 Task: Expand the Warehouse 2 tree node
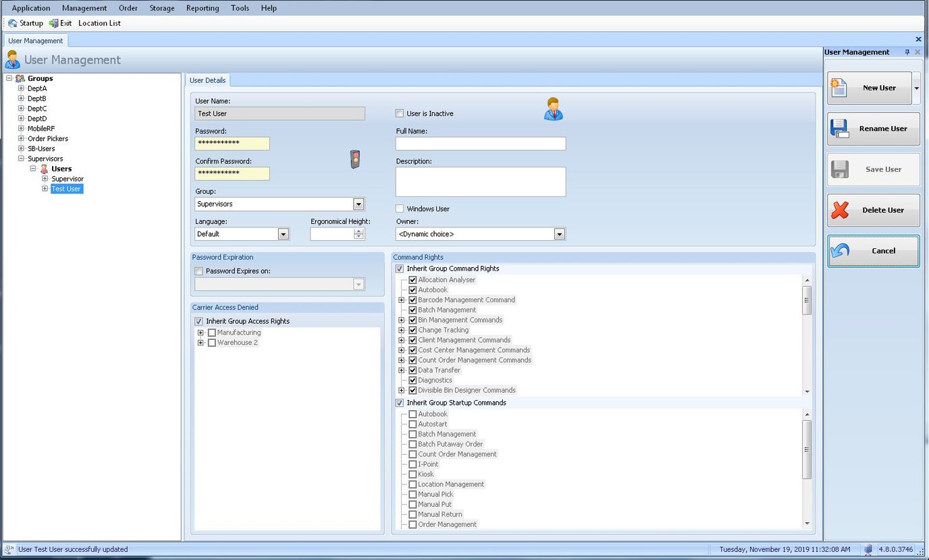tap(201, 343)
